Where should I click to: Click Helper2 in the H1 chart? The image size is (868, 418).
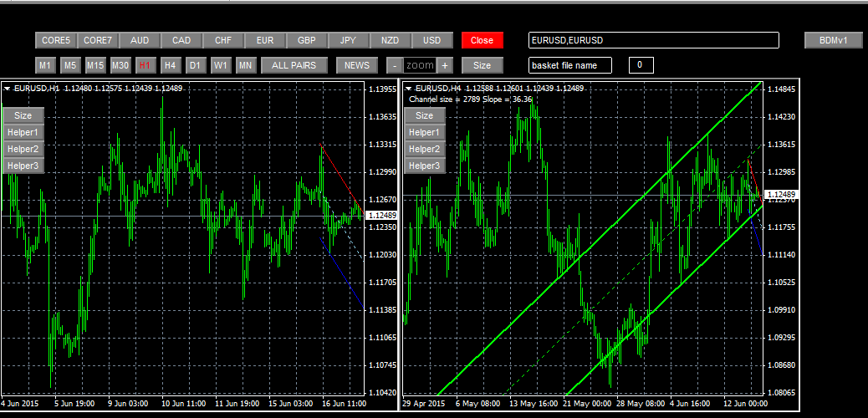(23, 149)
